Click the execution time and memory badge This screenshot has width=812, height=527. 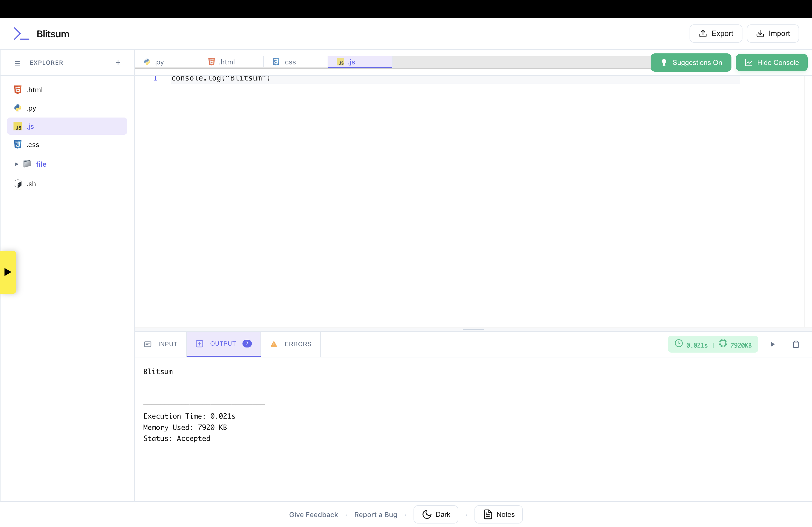713,344
